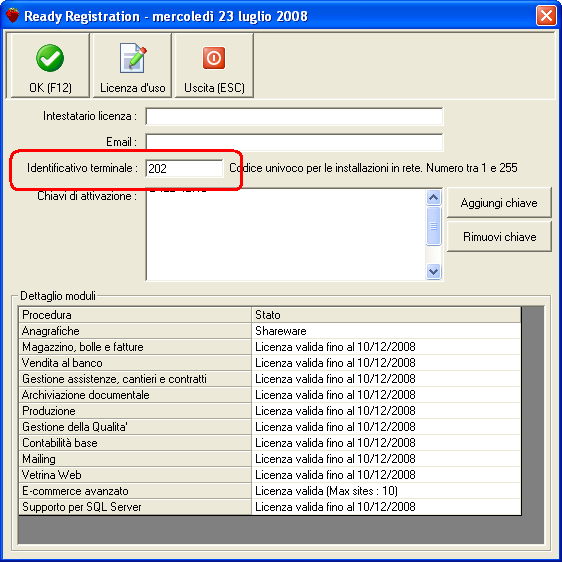Click inside the Chiavi di attivazione list box

tap(286, 234)
